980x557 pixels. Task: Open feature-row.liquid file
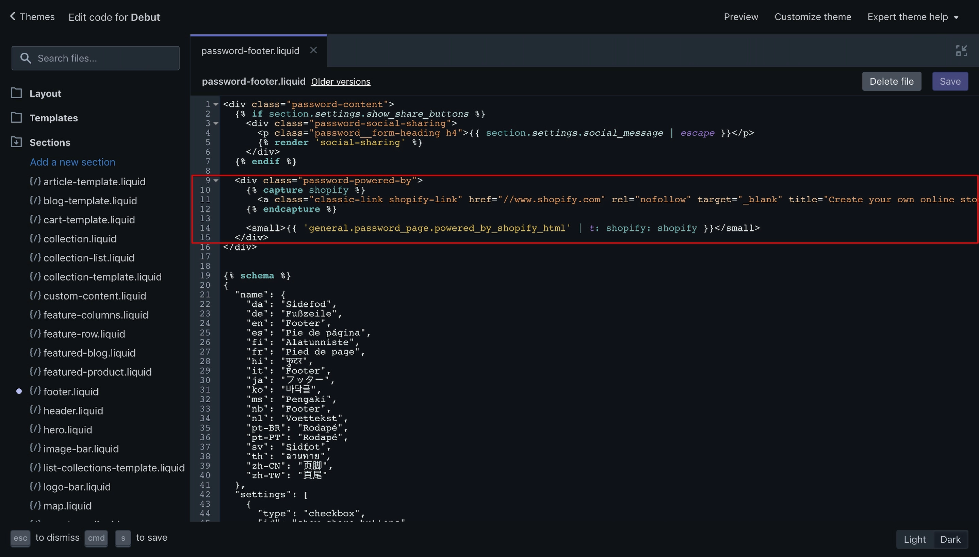point(84,334)
